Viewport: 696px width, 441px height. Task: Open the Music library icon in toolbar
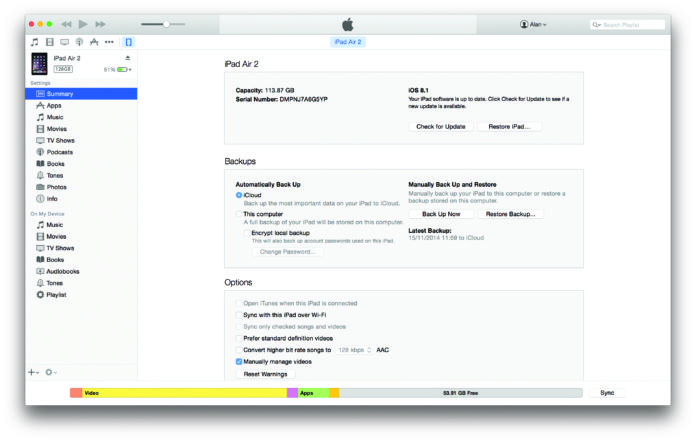tap(34, 42)
